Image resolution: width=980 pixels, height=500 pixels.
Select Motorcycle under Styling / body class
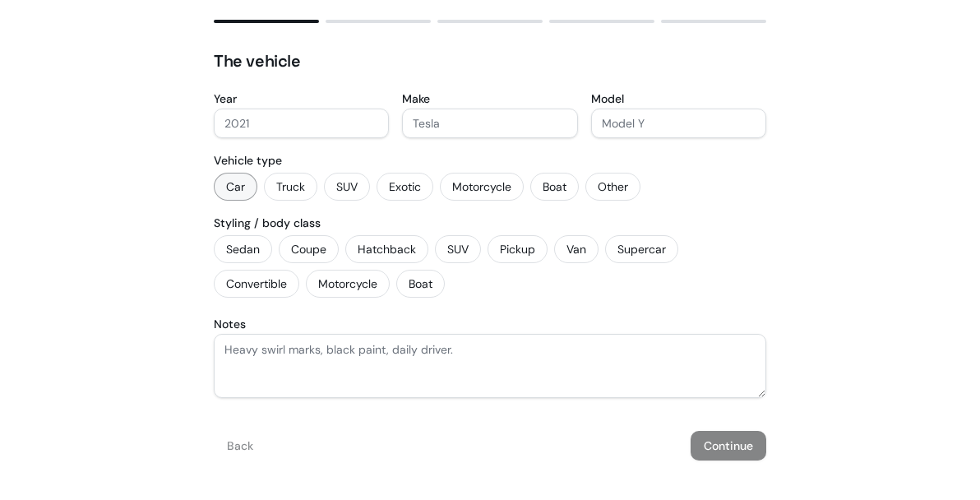pyautogui.click(x=348, y=284)
